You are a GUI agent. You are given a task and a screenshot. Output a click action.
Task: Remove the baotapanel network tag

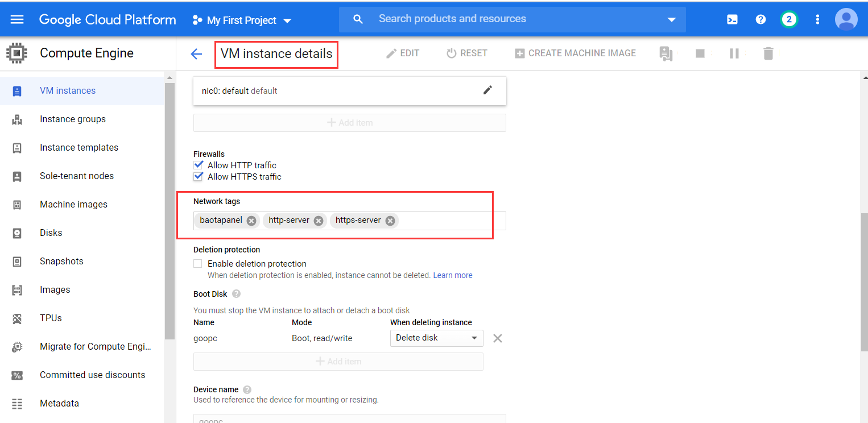(x=251, y=221)
